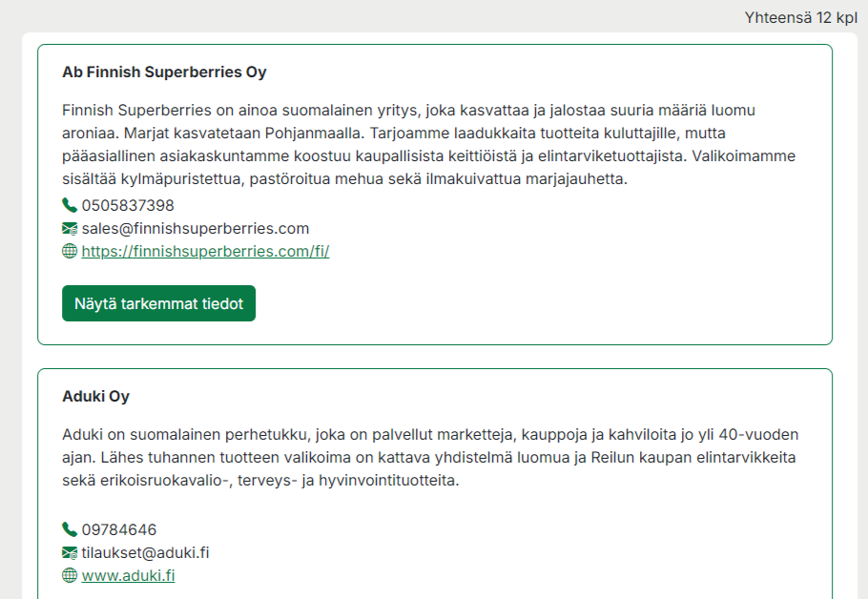Click the Ab Finnish Superberries Oy heading

(164, 72)
